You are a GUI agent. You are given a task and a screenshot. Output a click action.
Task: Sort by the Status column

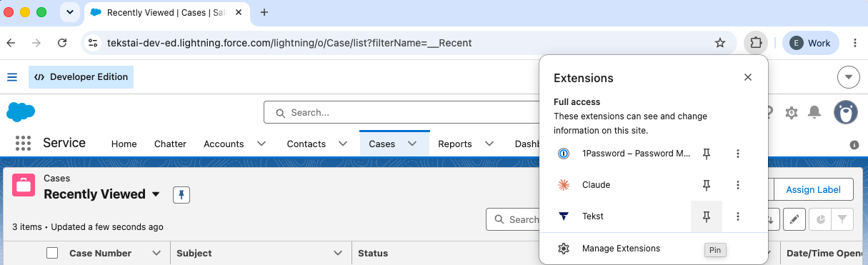click(373, 253)
